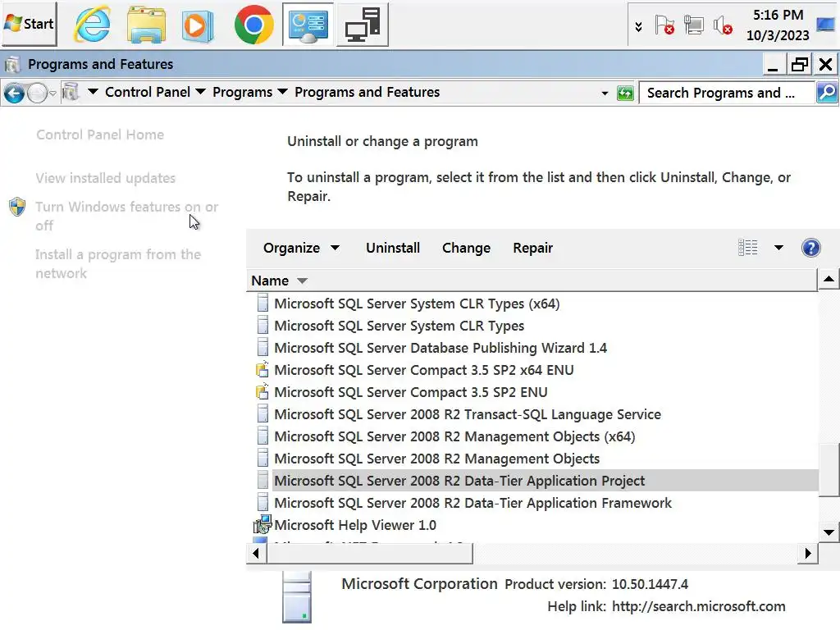840x630 pixels.
Task: Click the Programs breadcrumb
Action: coord(242,92)
